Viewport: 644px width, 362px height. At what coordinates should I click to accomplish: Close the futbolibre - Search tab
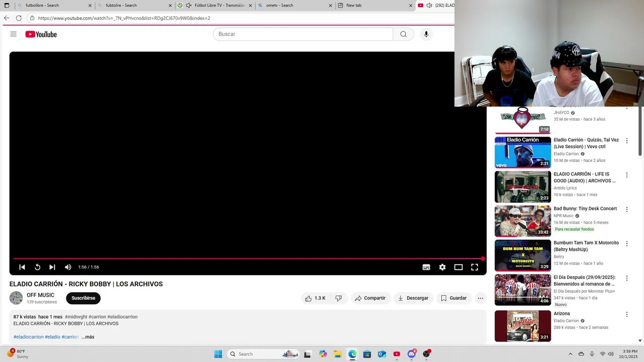90,6
